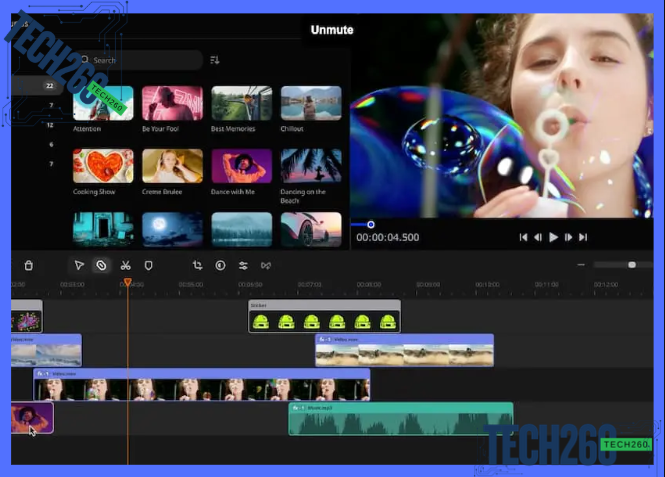Screen dimensions: 665x477
Task: Skip to the end of the preview
Action: coord(583,237)
